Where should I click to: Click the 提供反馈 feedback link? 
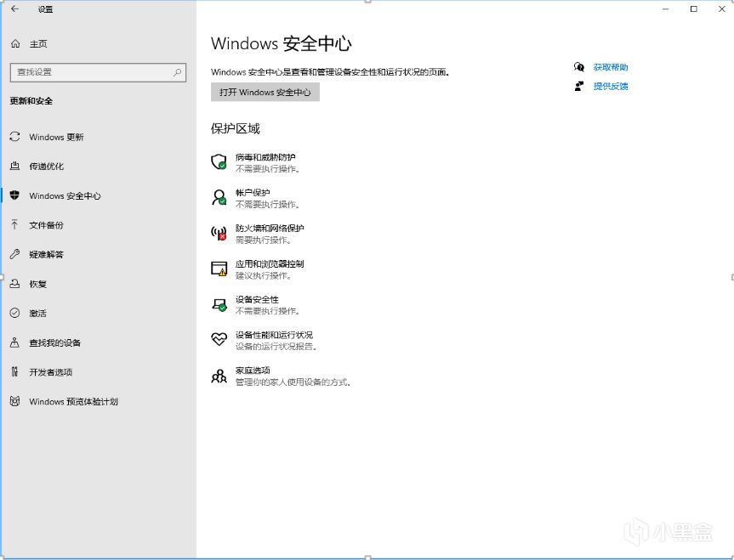click(611, 86)
